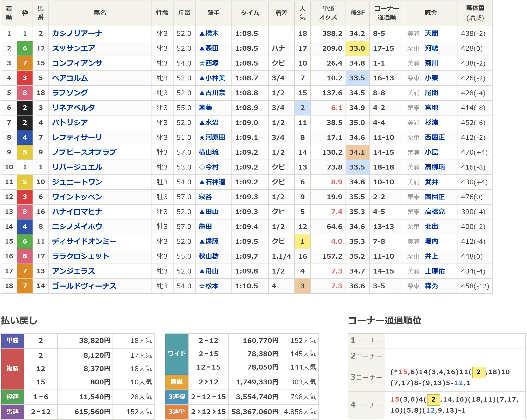The width and height of the screenshot is (527, 420).
Task: Open ディサイドオンミー horse profile
Action: point(84,241)
